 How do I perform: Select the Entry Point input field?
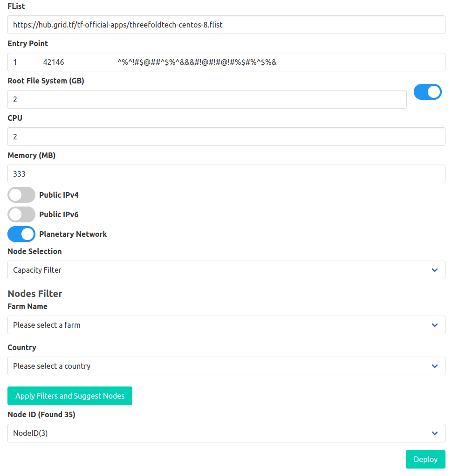pyautogui.click(x=226, y=62)
